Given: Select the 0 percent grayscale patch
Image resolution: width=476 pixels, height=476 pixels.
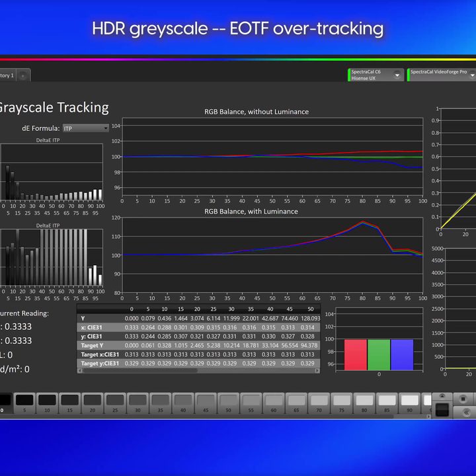Looking at the screenshot, I should tap(5, 403).
